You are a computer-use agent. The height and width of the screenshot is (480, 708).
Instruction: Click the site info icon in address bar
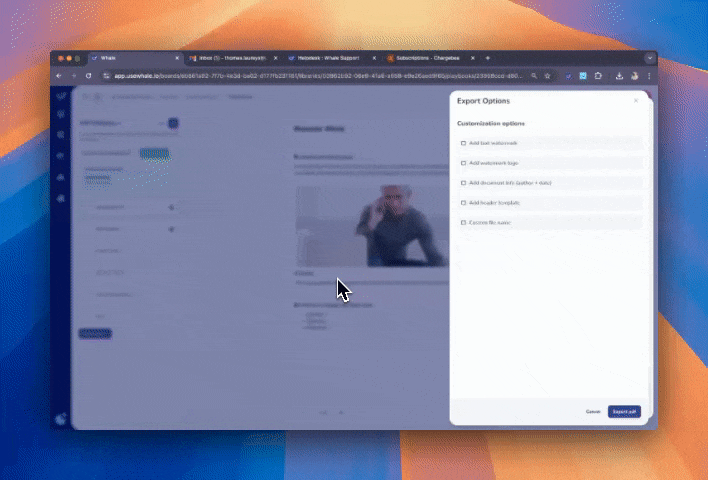tap(106, 76)
